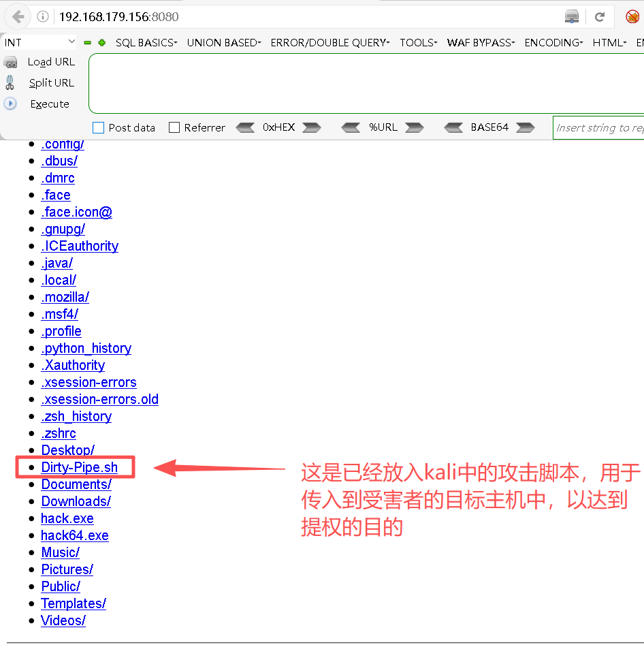Viewport: 644px width, 647px height.
Task: Click the Execute label
Action: pyautogui.click(x=50, y=104)
